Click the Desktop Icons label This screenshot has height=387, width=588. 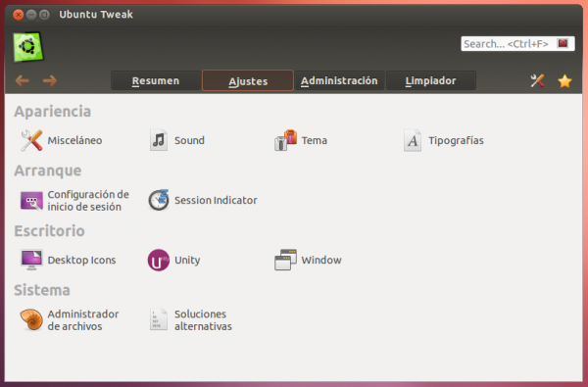[x=81, y=261]
